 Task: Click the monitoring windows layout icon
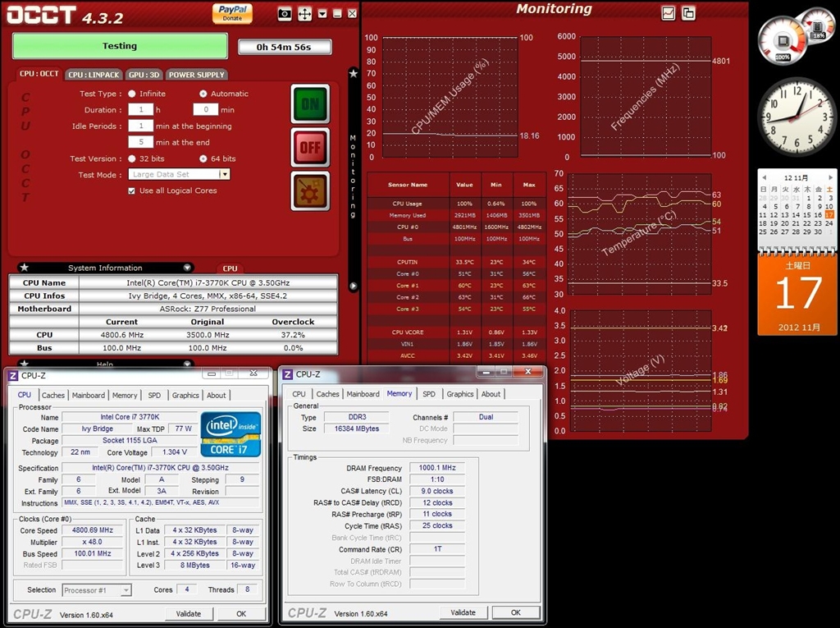(688, 13)
